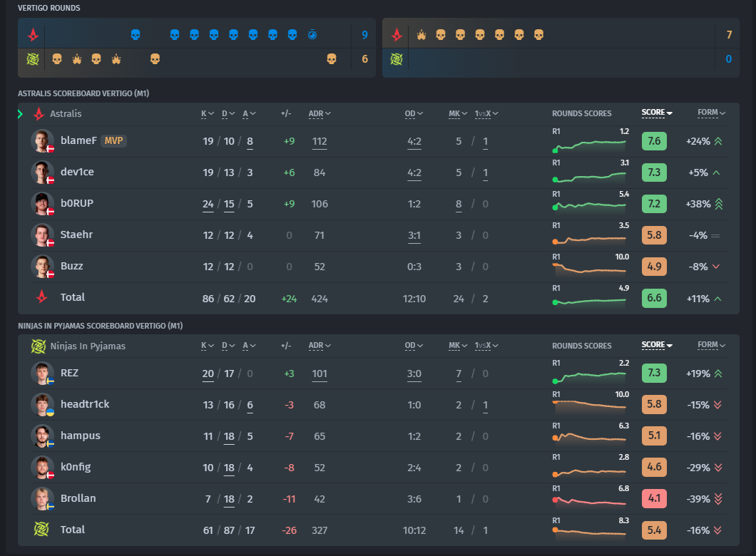
Task: Open the Brollan player name link
Action: 78,498
